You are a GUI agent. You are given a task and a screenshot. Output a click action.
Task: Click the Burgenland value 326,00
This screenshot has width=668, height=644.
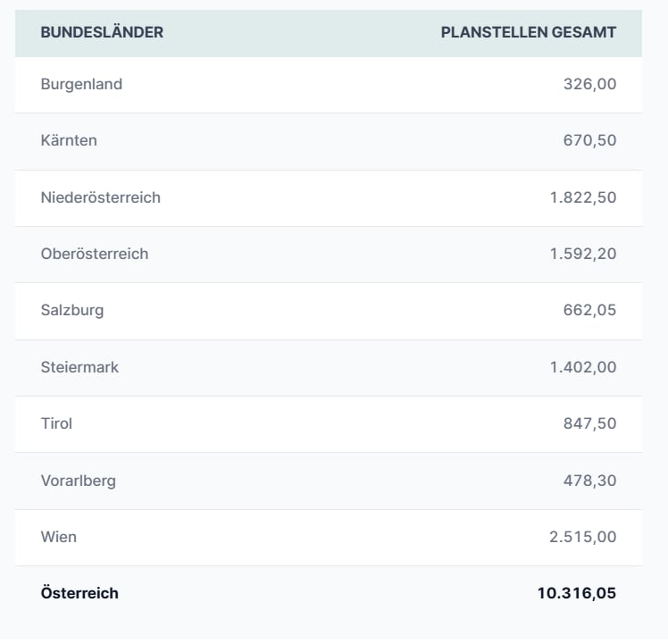click(589, 84)
